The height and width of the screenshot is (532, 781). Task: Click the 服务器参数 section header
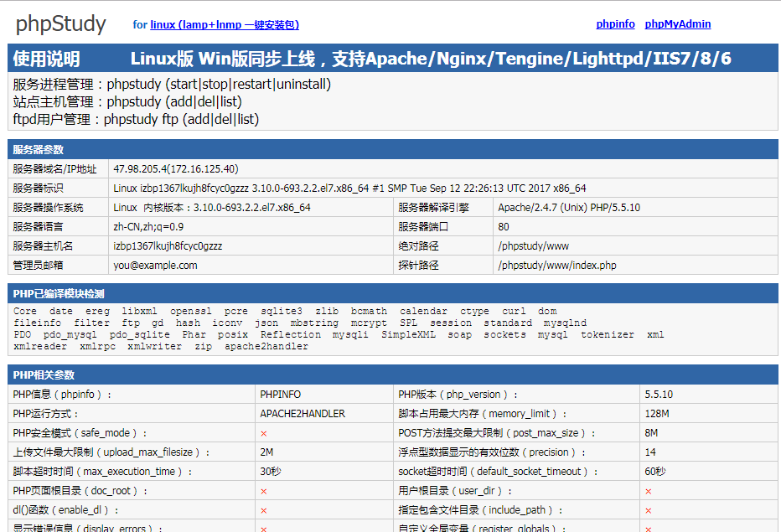click(x=39, y=149)
